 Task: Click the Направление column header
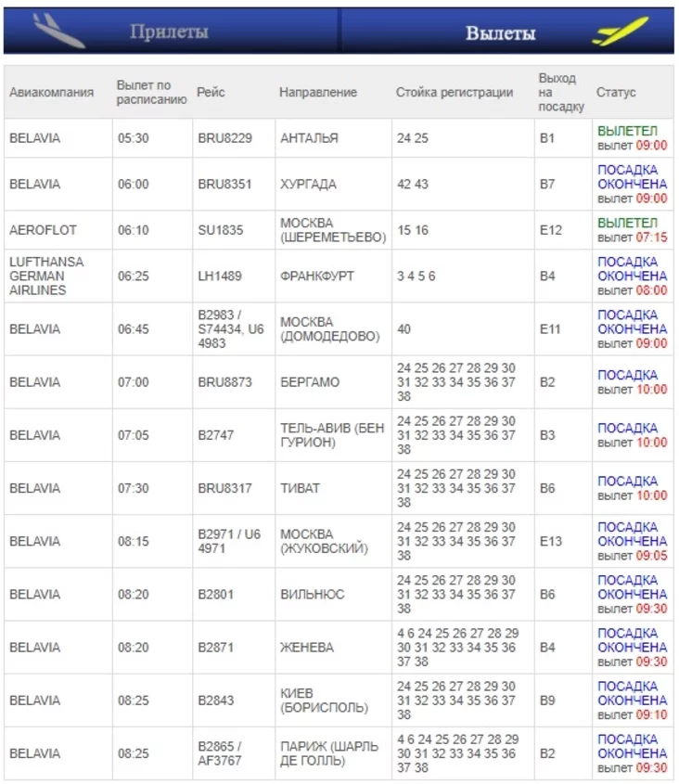[x=318, y=92]
